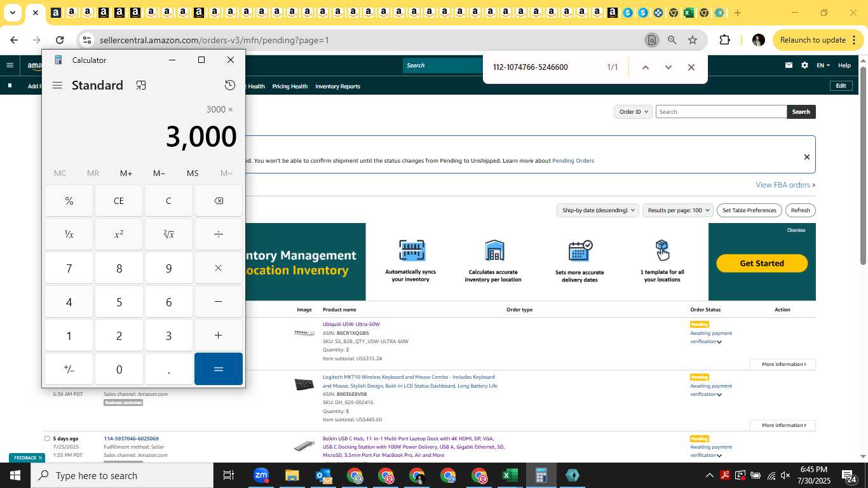Open the Help menu in Seller Central
Image resolution: width=868 pixels, height=488 pixels.
point(844,65)
